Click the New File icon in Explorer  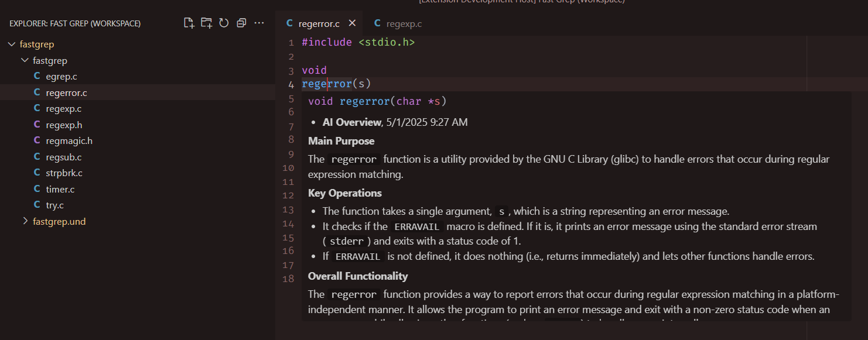[x=189, y=23]
